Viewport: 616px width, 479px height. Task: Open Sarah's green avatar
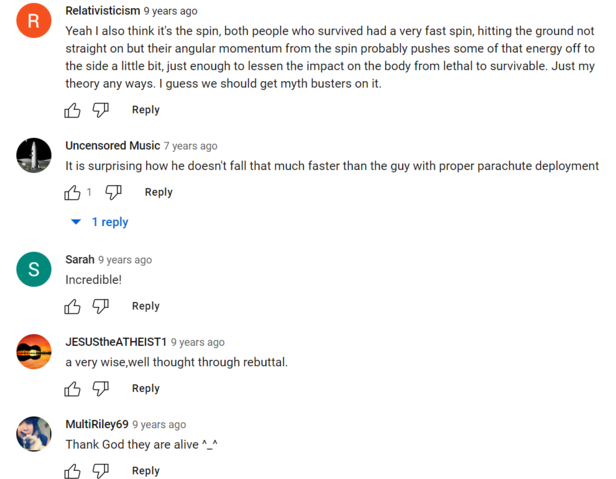coord(34,269)
